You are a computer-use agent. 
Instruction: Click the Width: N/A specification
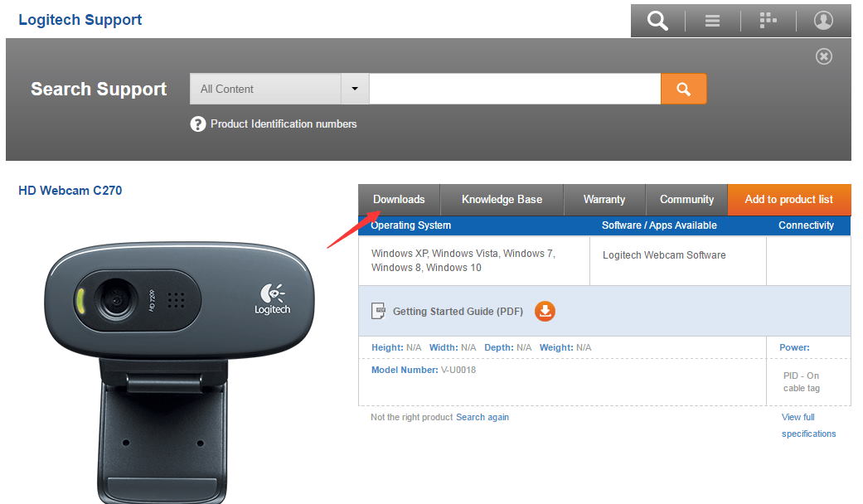(x=453, y=347)
